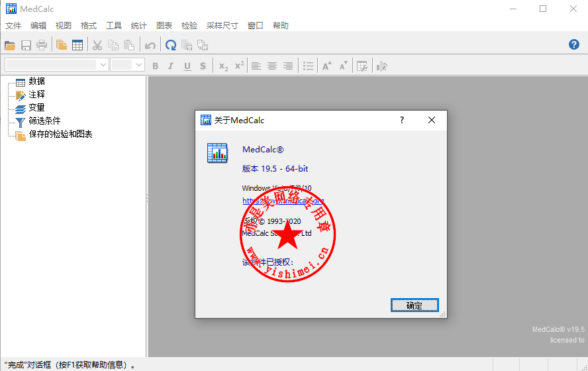The height and width of the screenshot is (371, 588).
Task: Click 确定 in the About dialog
Action: click(415, 305)
